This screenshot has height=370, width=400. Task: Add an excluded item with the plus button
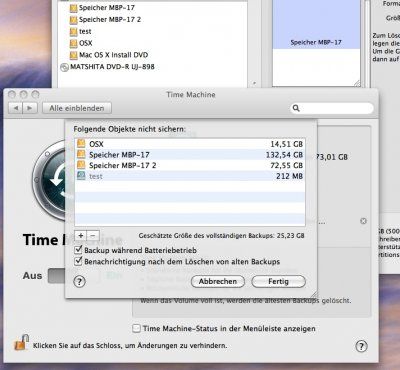pos(81,236)
